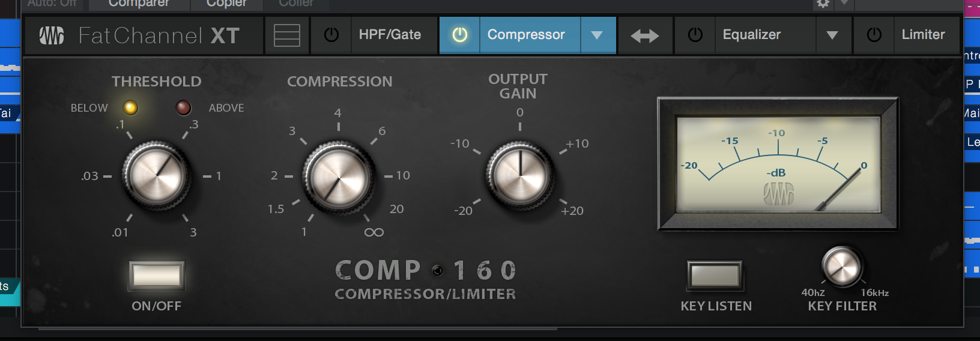This screenshot has height=341, width=980.
Task: Click the channel strip view icon
Action: tap(286, 35)
